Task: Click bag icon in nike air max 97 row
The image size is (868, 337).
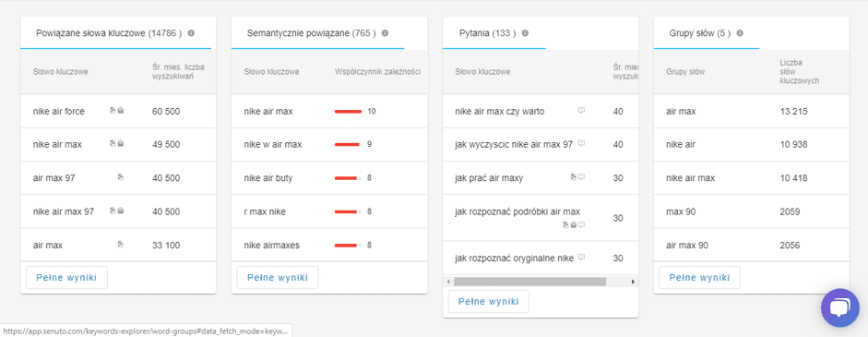Action: point(121,211)
